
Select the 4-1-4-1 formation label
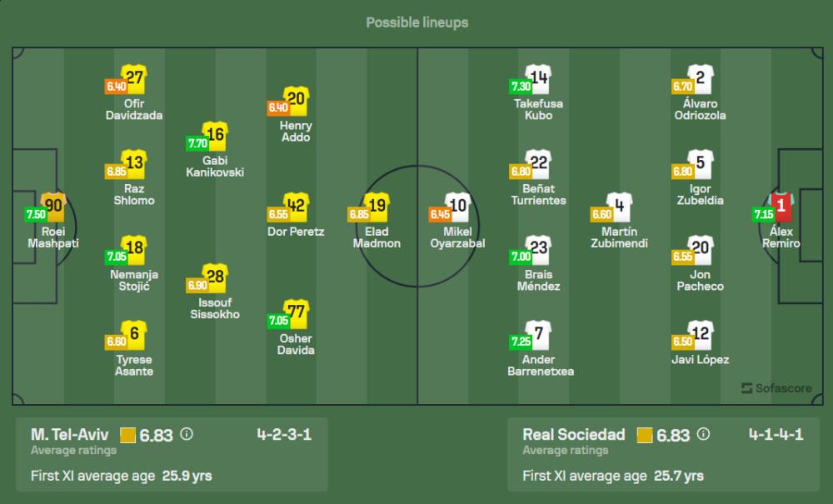click(x=776, y=434)
